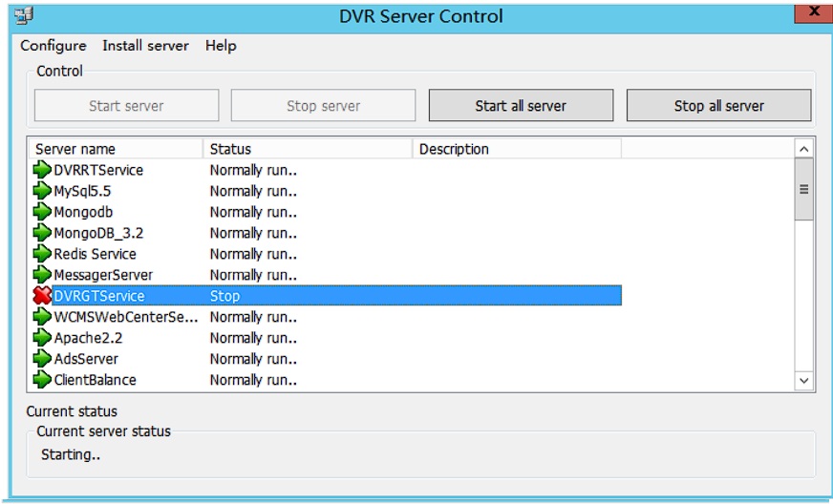Open the Configure menu
The image size is (833, 504).
(53, 46)
